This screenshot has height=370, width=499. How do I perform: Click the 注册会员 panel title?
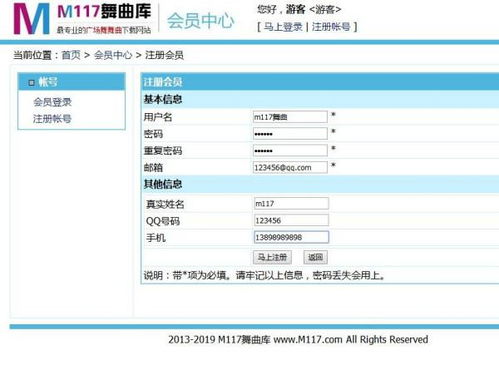(163, 82)
